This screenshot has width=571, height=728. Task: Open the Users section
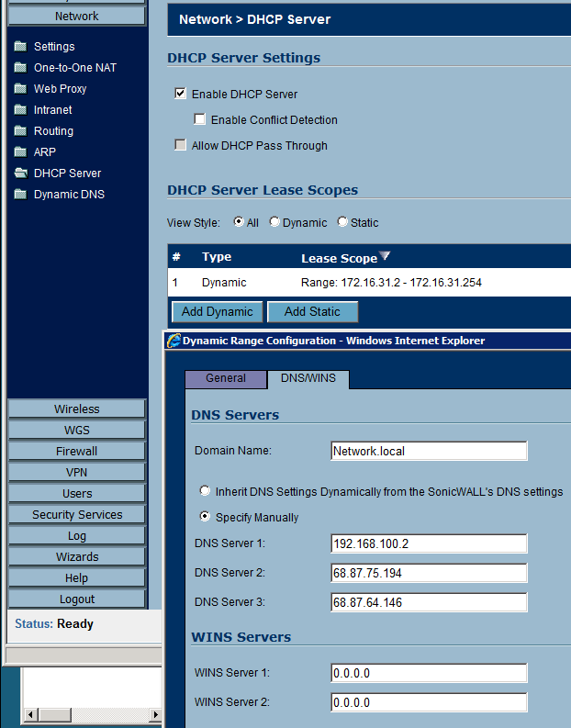(x=77, y=494)
